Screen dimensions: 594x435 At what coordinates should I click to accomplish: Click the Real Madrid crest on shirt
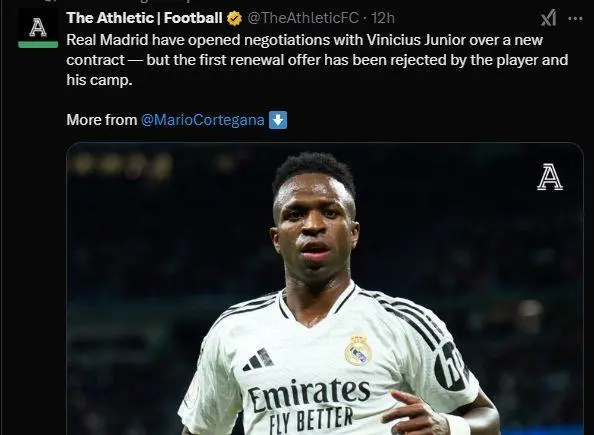point(358,351)
